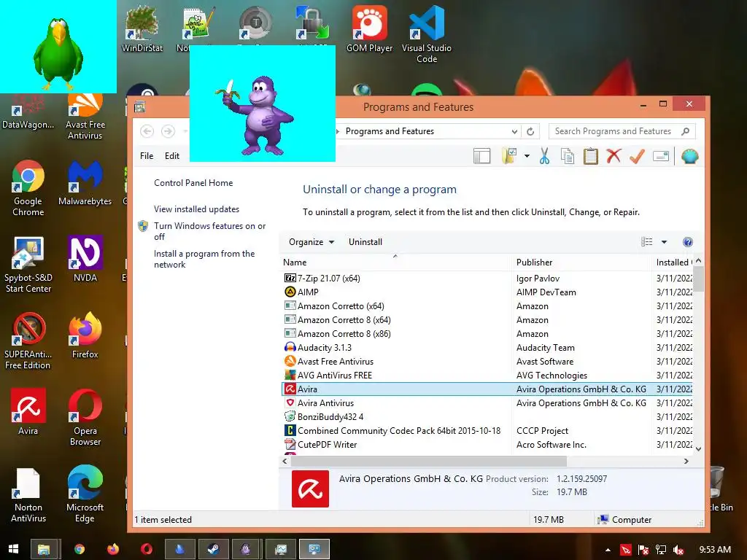
Task: Select AVG AntiVirus FREE entry
Action: point(487,376)
